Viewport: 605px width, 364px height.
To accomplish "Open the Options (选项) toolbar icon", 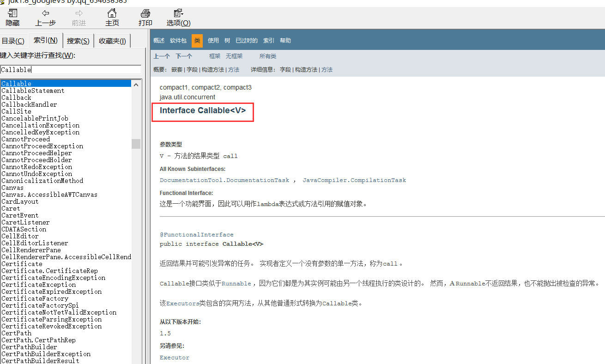I will 178,18.
